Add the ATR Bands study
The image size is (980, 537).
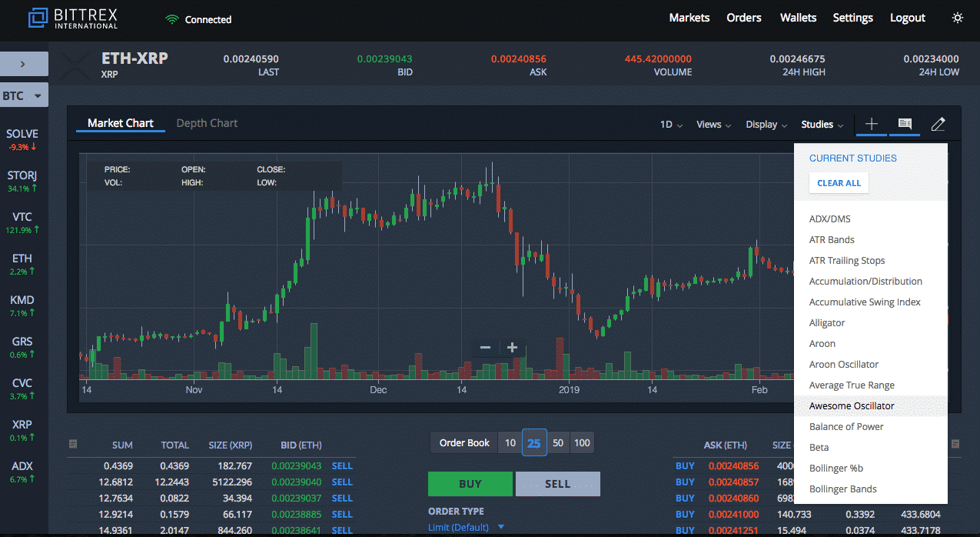871,240
